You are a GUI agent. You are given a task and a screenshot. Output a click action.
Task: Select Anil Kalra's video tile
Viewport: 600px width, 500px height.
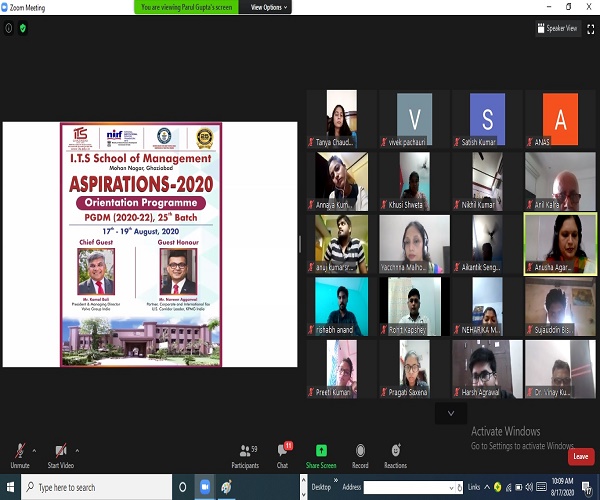560,181
